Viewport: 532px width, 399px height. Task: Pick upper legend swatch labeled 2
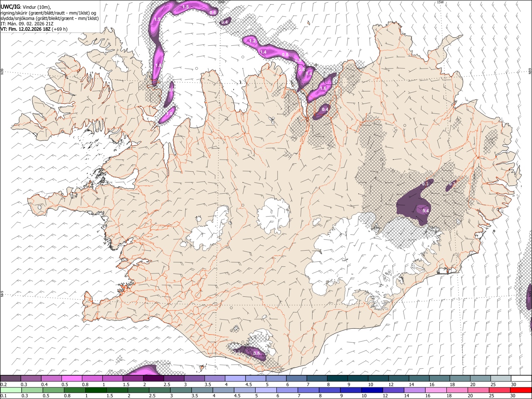pyautogui.click(x=153, y=379)
